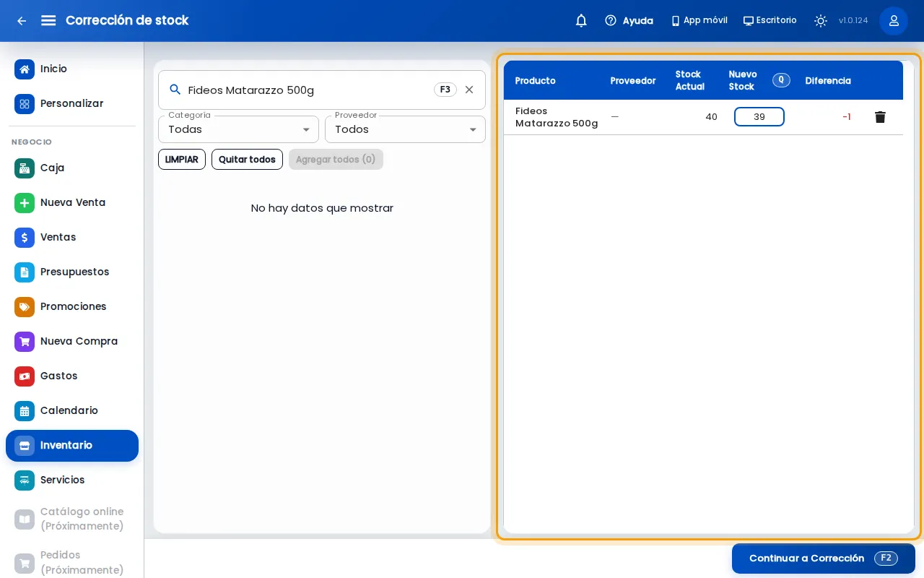The height and width of the screenshot is (578, 924).
Task: Click the version v1.0.124 label
Action: pos(853,21)
